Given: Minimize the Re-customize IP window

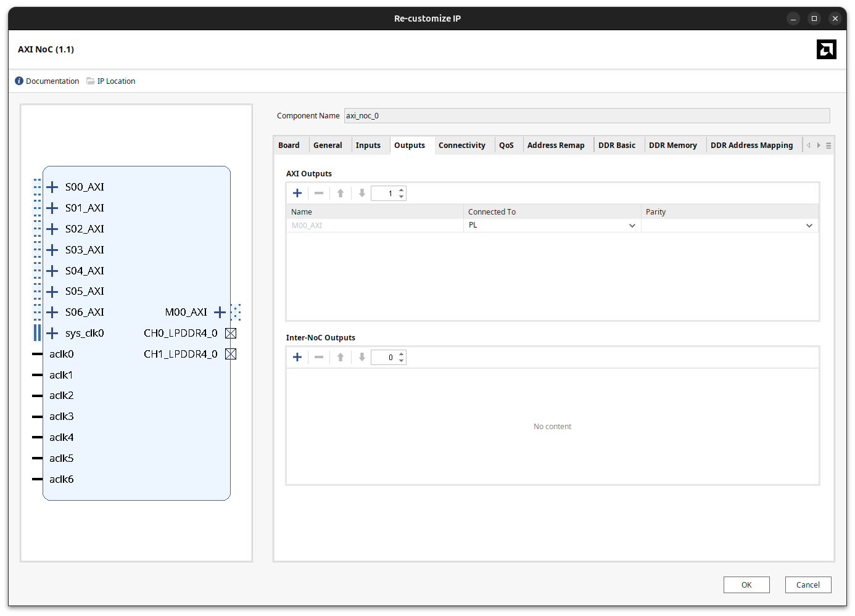Looking at the screenshot, I should pyautogui.click(x=793, y=18).
